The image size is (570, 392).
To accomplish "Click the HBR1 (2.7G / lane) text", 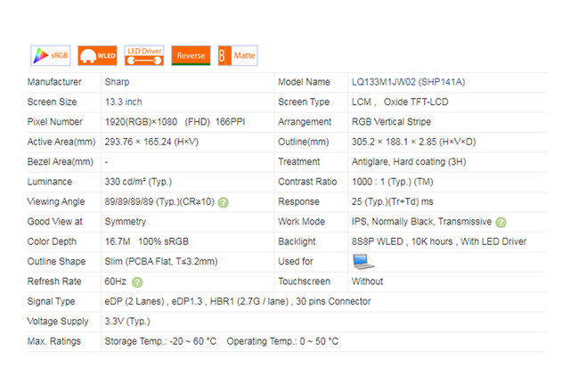I will tap(249, 302).
